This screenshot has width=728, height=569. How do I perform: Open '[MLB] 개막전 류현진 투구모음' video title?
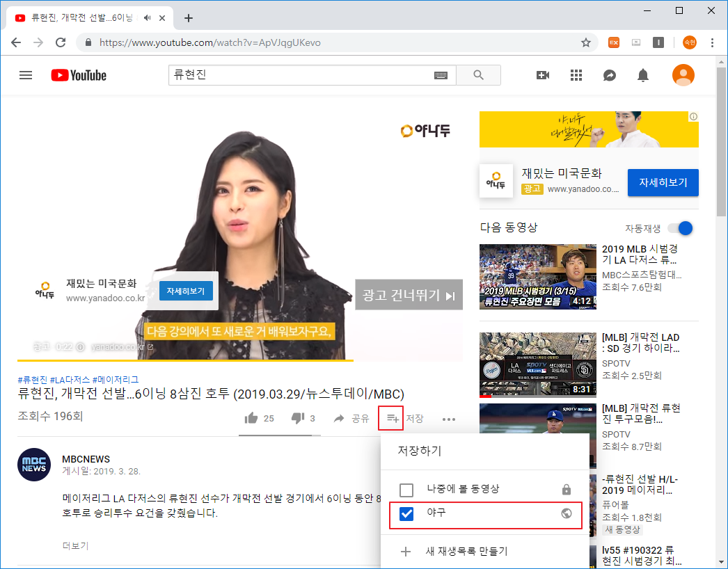[641, 413]
